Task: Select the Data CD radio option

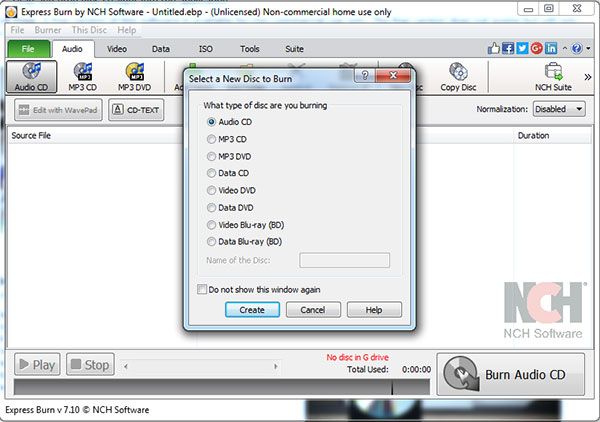Action: [211, 173]
